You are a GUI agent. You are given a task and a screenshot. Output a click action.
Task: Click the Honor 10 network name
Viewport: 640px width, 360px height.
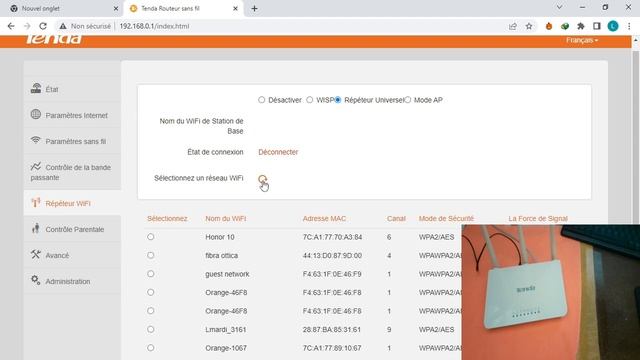(x=220, y=237)
